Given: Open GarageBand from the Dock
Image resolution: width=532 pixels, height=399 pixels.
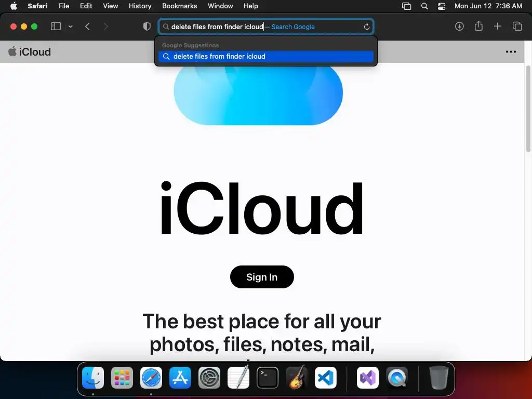Looking at the screenshot, I should click(x=297, y=378).
